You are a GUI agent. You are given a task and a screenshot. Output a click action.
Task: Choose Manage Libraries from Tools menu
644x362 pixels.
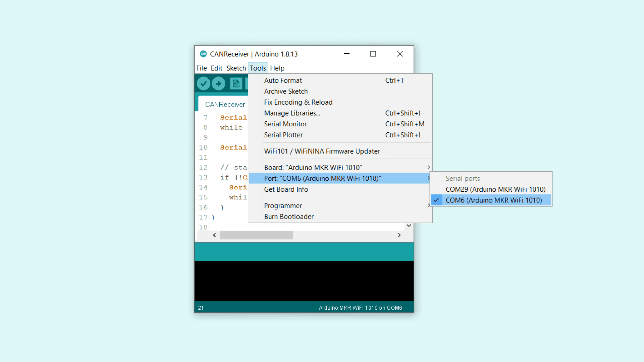point(292,113)
